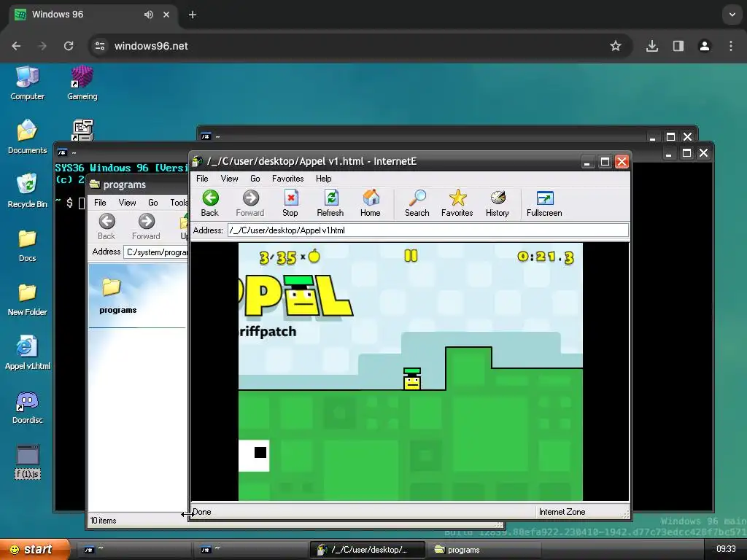Reload the windows96.net browser tab
Viewport: 747px width, 560px height.
tap(69, 46)
